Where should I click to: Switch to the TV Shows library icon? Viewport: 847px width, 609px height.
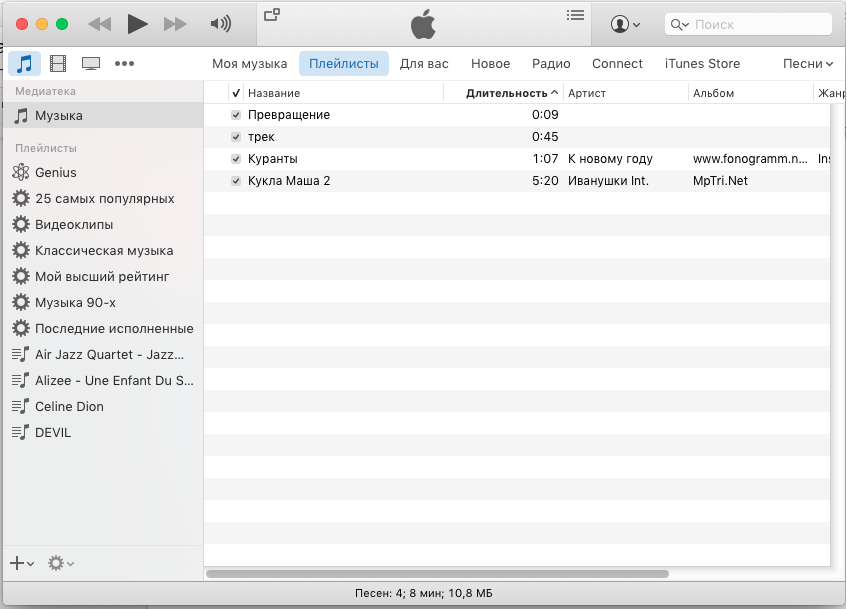(x=91, y=64)
